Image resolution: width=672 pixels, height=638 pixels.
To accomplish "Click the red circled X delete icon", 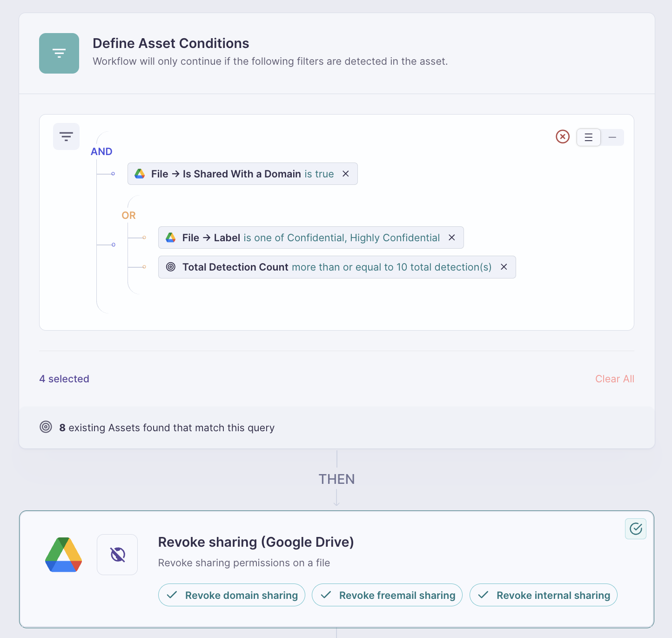I will pyautogui.click(x=563, y=137).
